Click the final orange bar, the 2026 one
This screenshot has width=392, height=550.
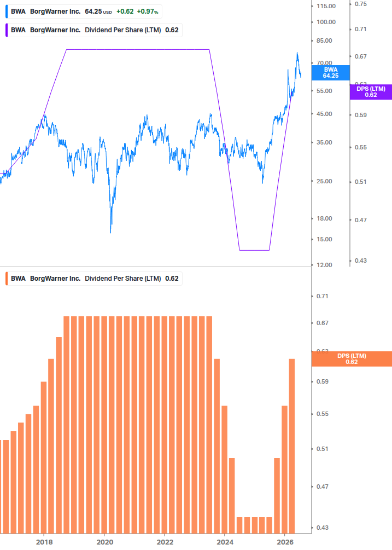point(292,446)
